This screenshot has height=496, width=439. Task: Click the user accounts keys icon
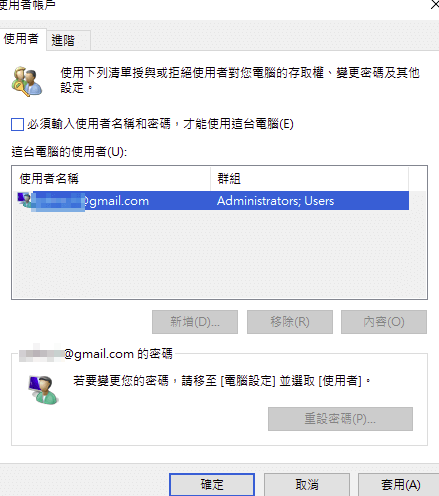pos(27,81)
